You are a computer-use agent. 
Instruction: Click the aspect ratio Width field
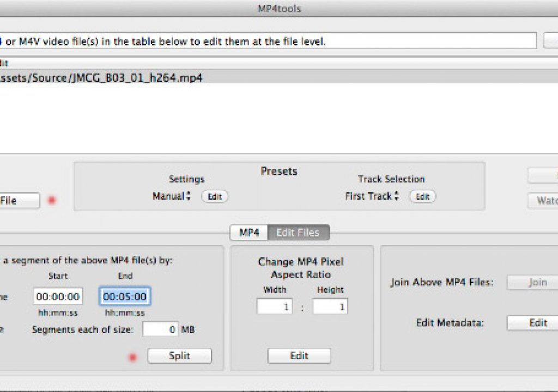pyautogui.click(x=275, y=307)
